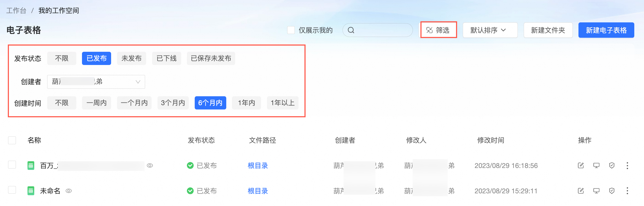Click the green 已发布 status icon of 未命名 row
This screenshot has width=644, height=206.
point(190,191)
